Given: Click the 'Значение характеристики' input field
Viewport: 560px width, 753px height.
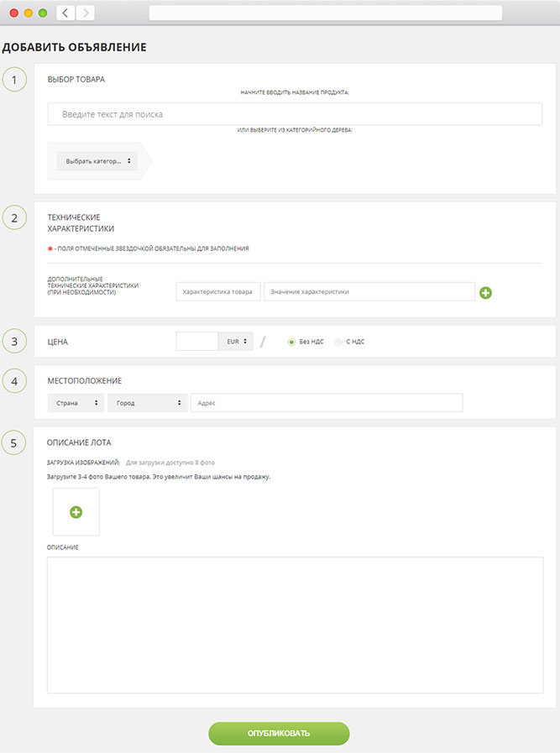Looking at the screenshot, I should pyautogui.click(x=369, y=292).
